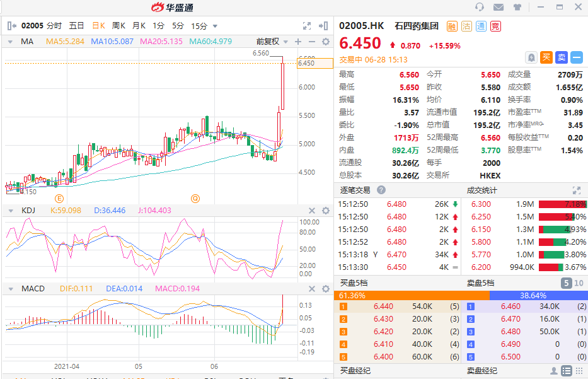Switch broker view to grid mode

pyautogui.click(x=579, y=371)
